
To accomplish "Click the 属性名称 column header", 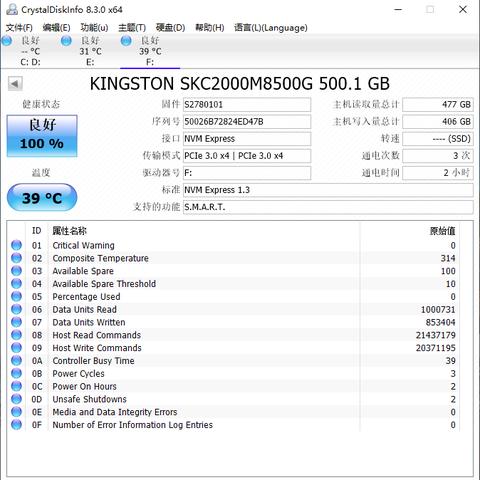I will coord(70,231).
